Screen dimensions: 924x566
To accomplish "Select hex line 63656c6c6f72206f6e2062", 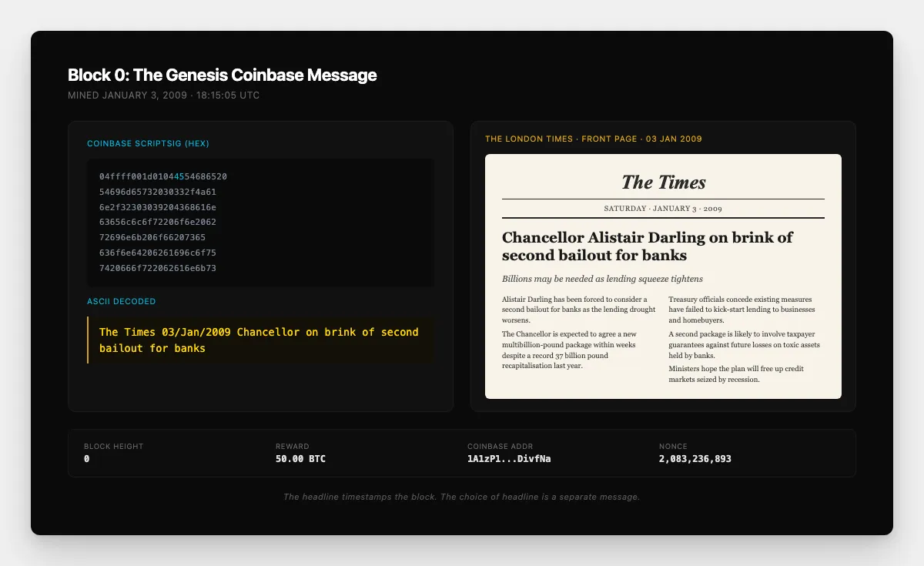I will coord(158,222).
